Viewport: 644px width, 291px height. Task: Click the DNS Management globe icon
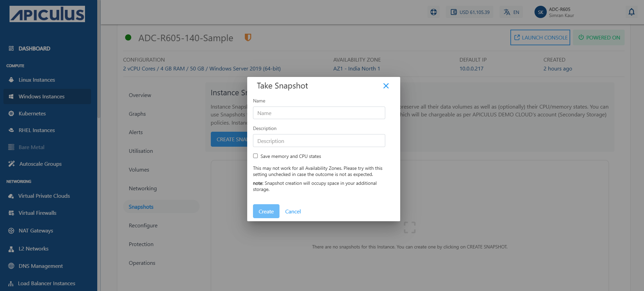(11, 266)
